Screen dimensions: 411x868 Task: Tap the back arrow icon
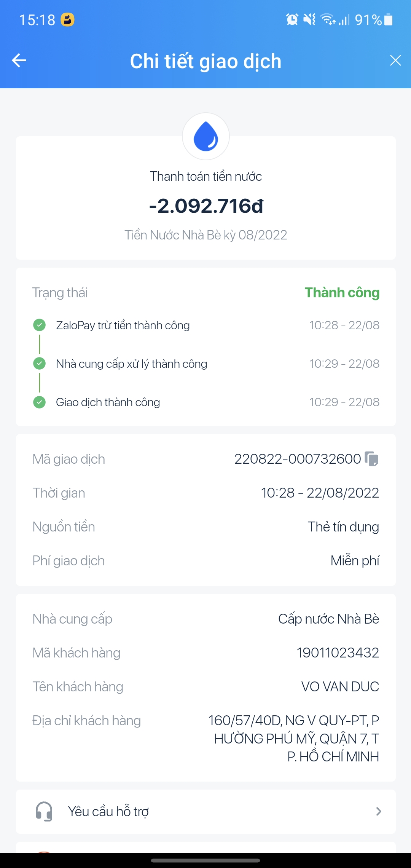[x=19, y=60]
